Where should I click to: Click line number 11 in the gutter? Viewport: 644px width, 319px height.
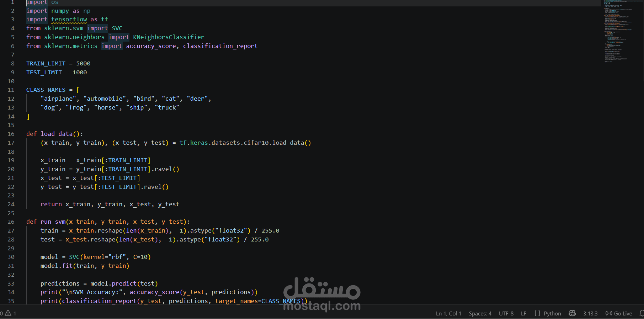pyautogui.click(x=11, y=90)
